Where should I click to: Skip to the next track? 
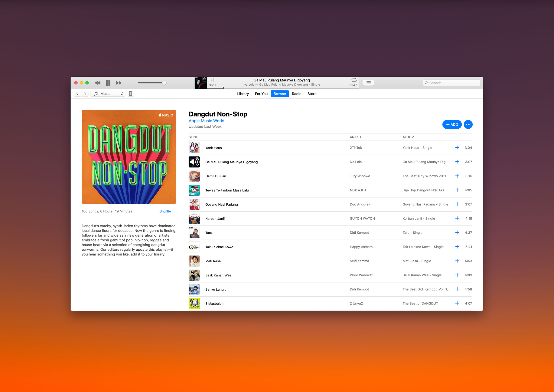(118, 83)
